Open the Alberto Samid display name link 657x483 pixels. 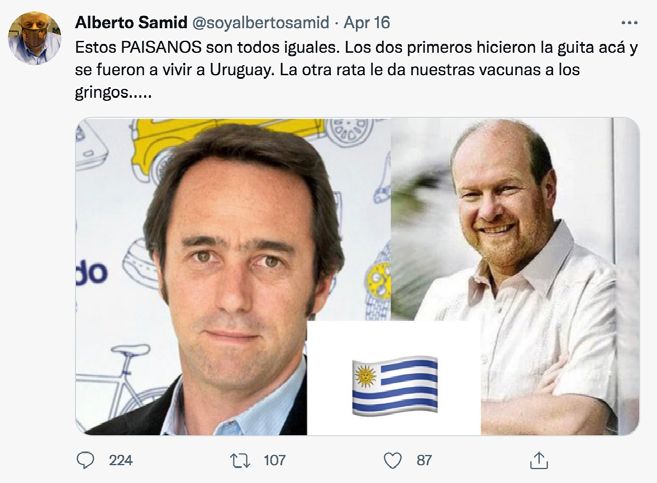coord(131,23)
